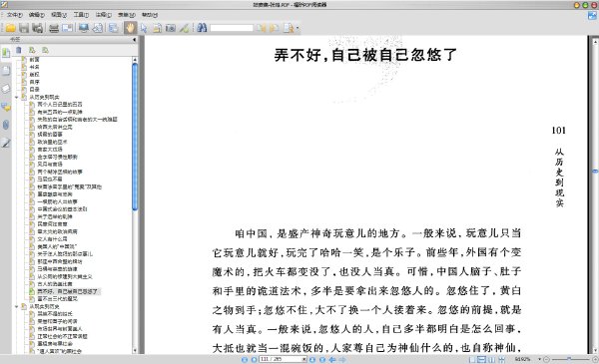Image resolution: width=599 pixels, height=364 pixels.
Task: Click the monitor screen icon in the toolbar
Action: click(84, 28)
